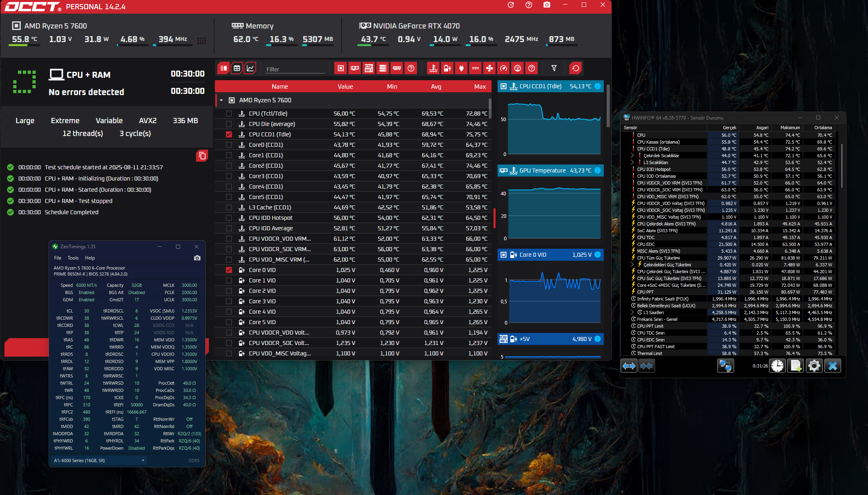Toggle the motherboard hardware filter icon
The height and width of the screenshot is (495, 868).
tap(369, 68)
